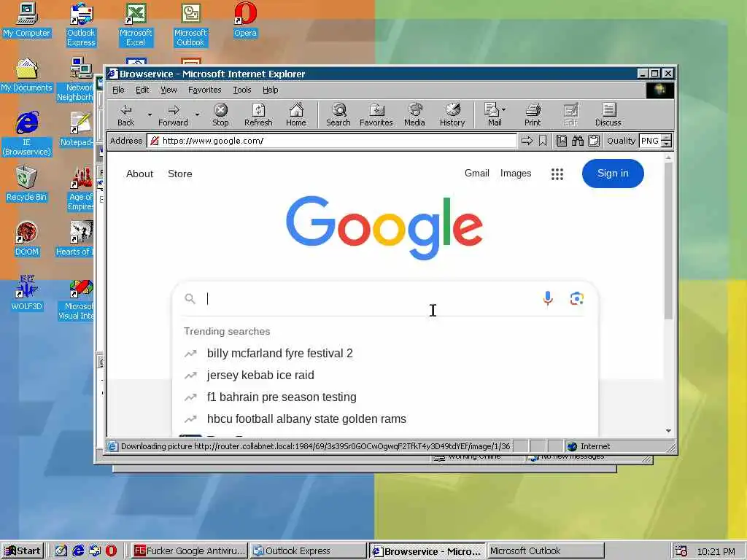
Task: Select the Microsoft Outlook desktop icon
Action: [x=190, y=25]
